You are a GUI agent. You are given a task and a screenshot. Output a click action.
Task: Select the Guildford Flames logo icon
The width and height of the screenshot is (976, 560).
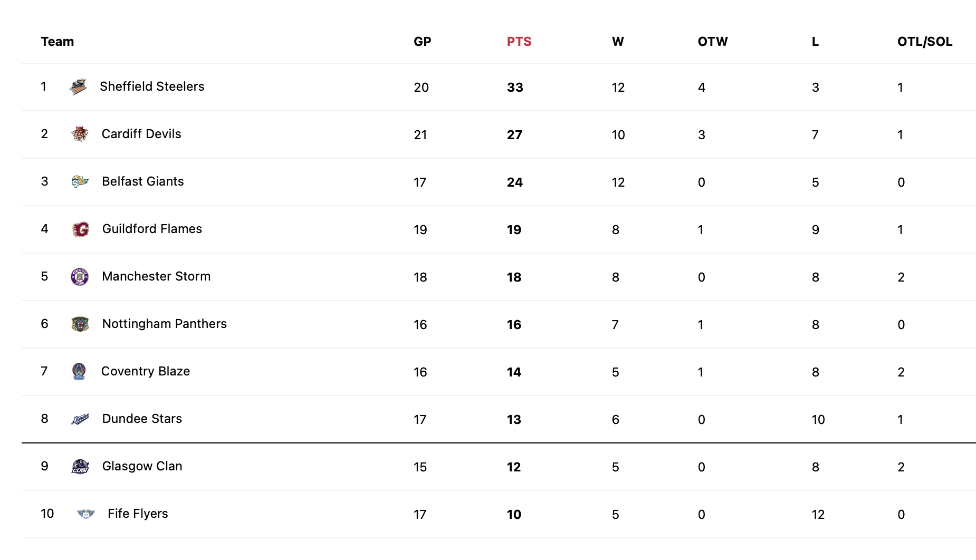[80, 229]
